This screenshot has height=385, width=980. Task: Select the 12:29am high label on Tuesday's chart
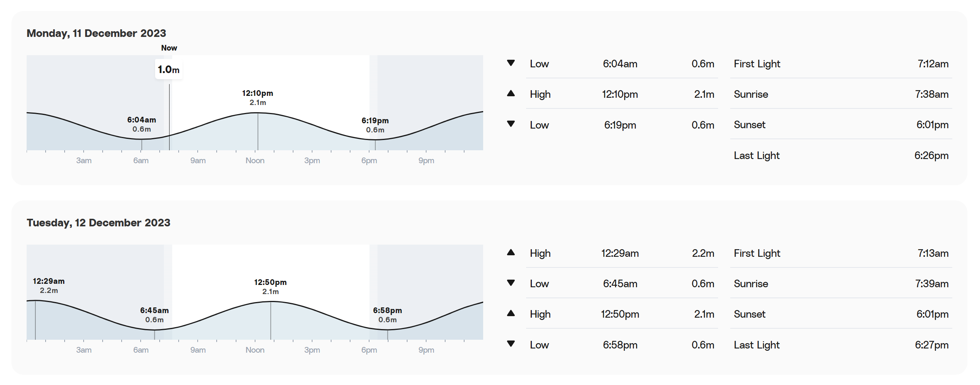click(x=49, y=286)
